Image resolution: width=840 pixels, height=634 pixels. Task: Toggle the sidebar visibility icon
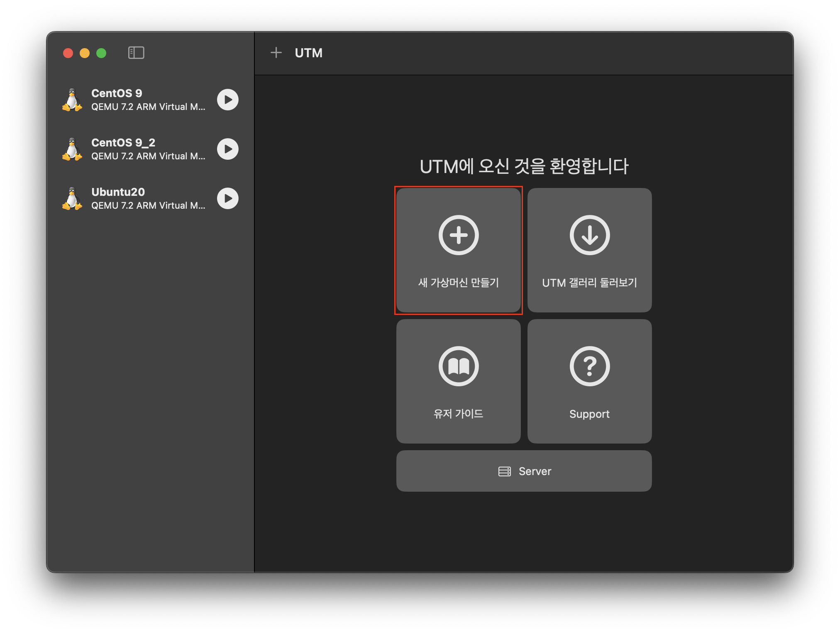click(x=136, y=53)
